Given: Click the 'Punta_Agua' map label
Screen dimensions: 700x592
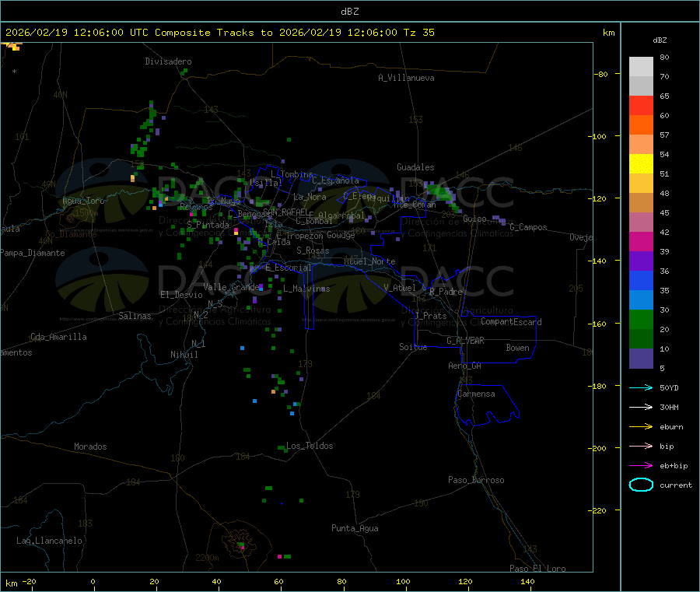Looking at the screenshot, I should 355,528.
